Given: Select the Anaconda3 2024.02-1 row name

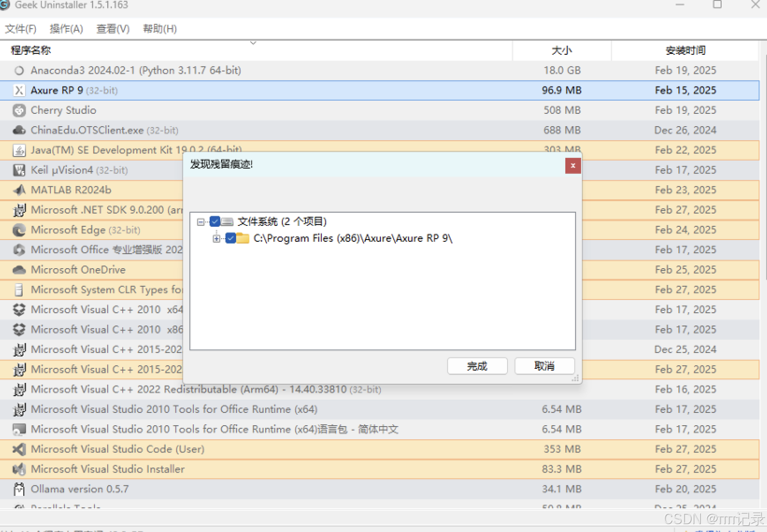Looking at the screenshot, I should (x=136, y=71).
